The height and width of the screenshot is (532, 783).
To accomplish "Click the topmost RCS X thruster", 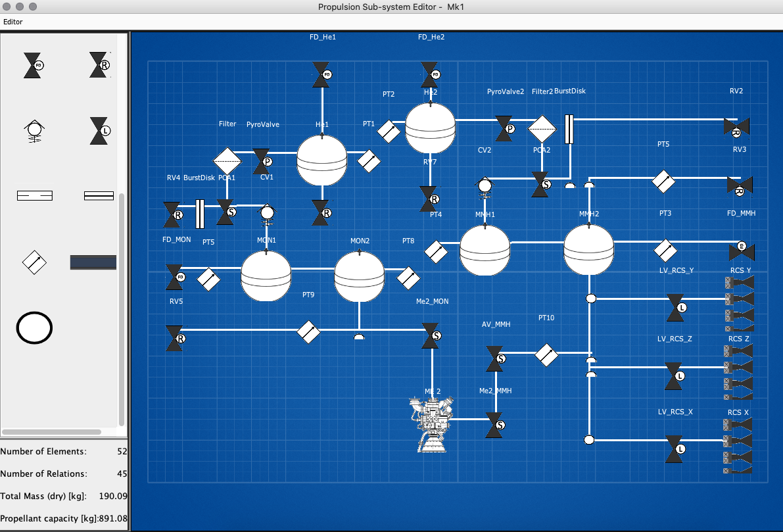I will pyautogui.click(x=738, y=425).
